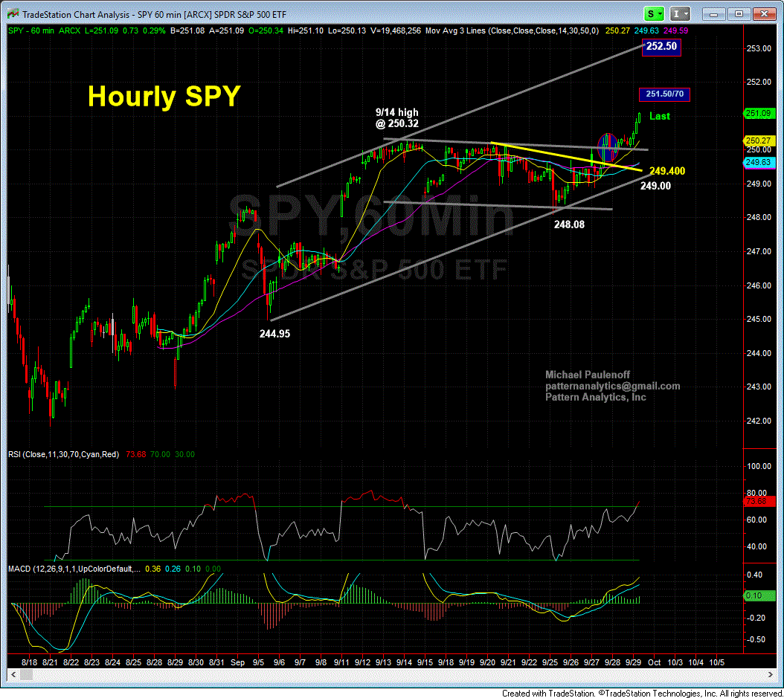784x698 pixels.
Task: Click the window title 'TradeStation Chart Analysis' text
Action: tap(76, 14)
